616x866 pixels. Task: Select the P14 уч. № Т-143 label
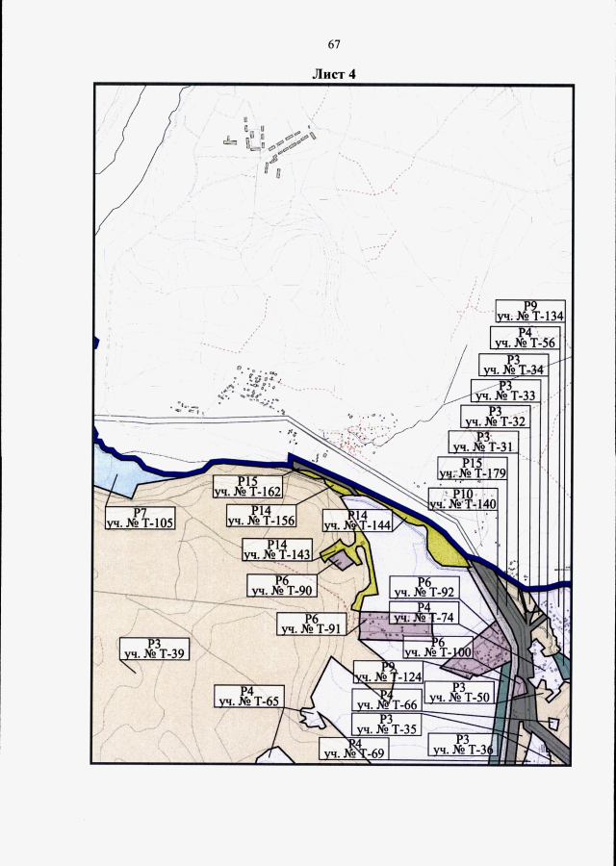(x=275, y=549)
